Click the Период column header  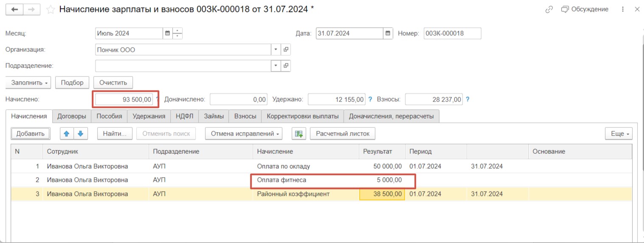436,151
